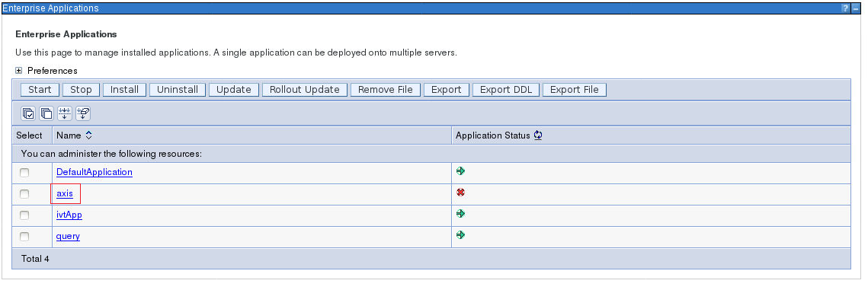
Task: Click 'You can administer the following resources' text
Action: [111, 153]
